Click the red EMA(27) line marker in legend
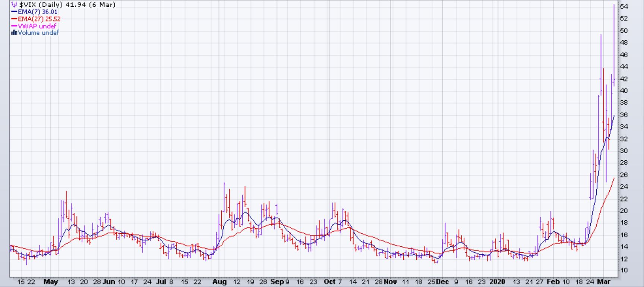 [14, 19]
